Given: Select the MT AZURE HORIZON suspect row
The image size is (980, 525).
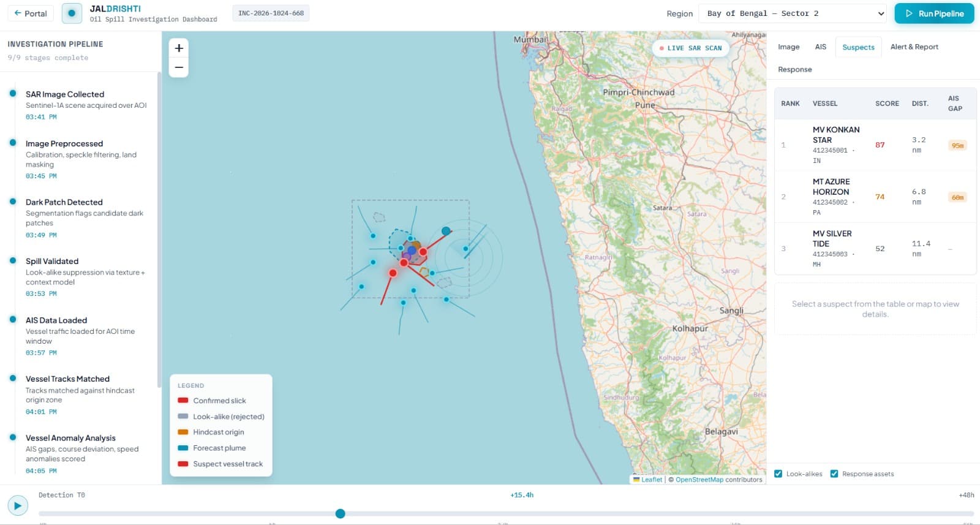Looking at the screenshot, I should pyautogui.click(x=875, y=197).
